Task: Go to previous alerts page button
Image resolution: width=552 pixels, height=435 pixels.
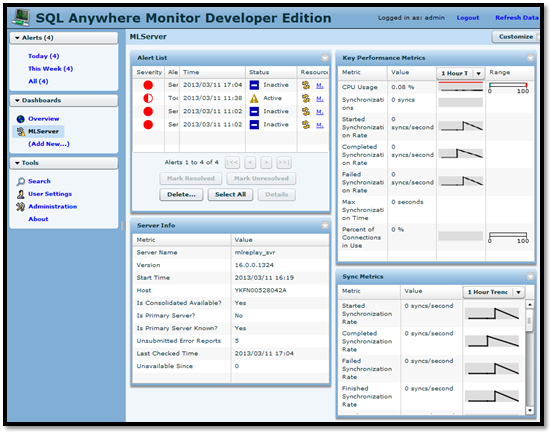Action: click(250, 163)
